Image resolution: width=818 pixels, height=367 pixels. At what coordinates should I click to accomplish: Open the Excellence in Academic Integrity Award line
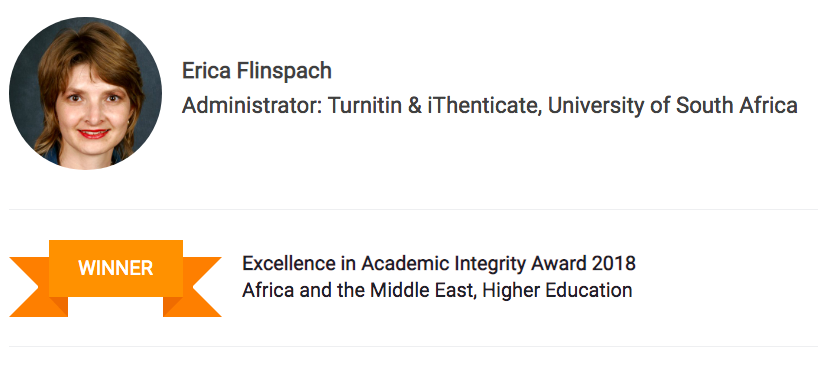439,263
